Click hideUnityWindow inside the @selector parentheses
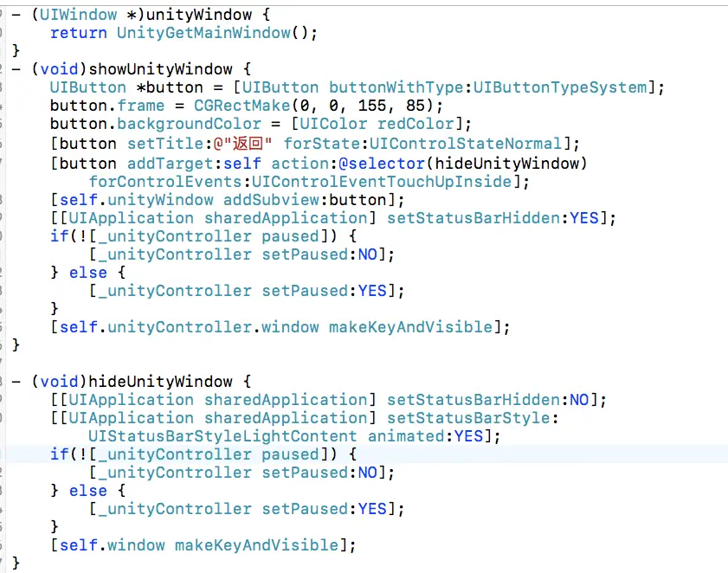This screenshot has width=728, height=573. coord(507,164)
